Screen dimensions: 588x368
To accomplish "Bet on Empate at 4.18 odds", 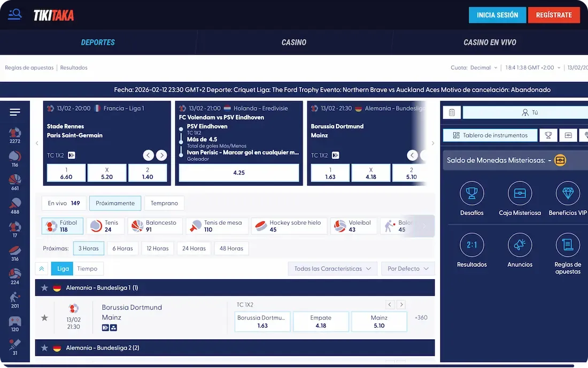I will (x=321, y=321).
